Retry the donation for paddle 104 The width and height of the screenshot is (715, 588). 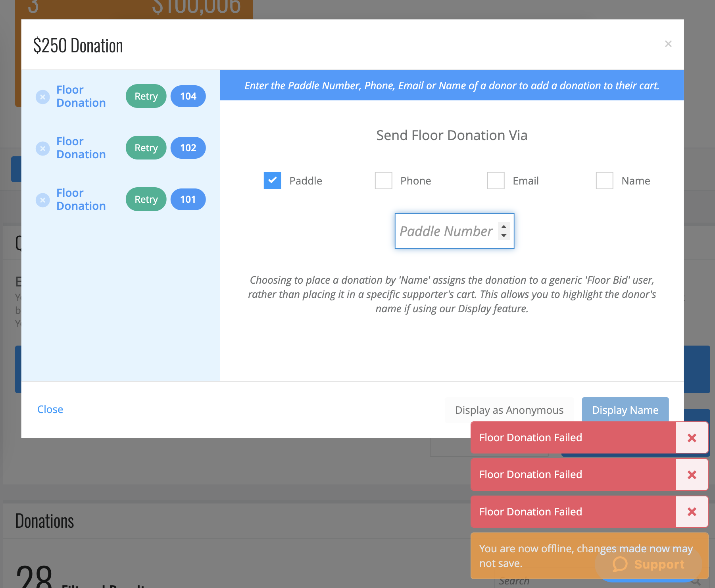[146, 96]
